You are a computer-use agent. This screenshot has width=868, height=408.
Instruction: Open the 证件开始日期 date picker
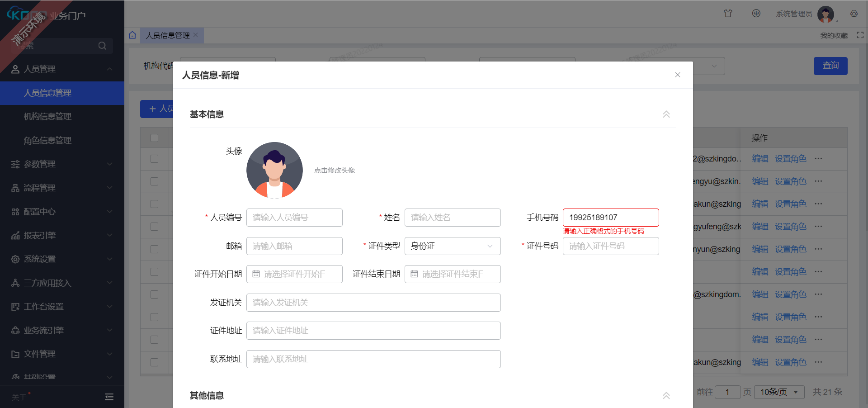294,274
